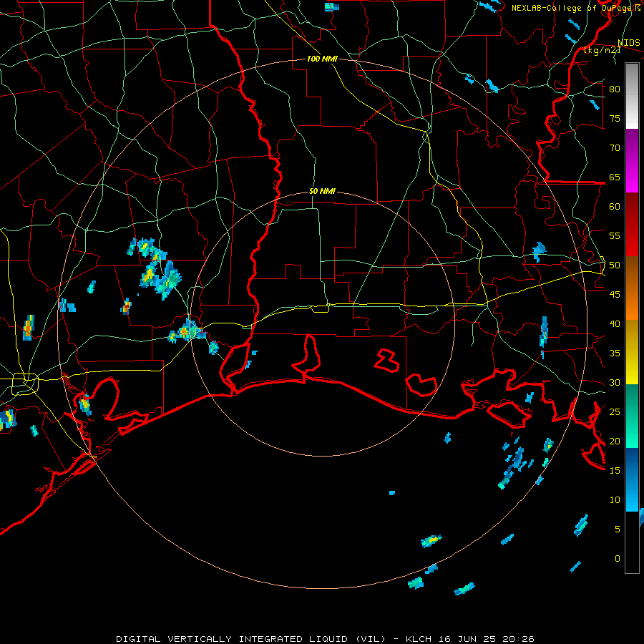644x644 pixels.
Task: Click the scale value 0
Action: click(x=617, y=559)
